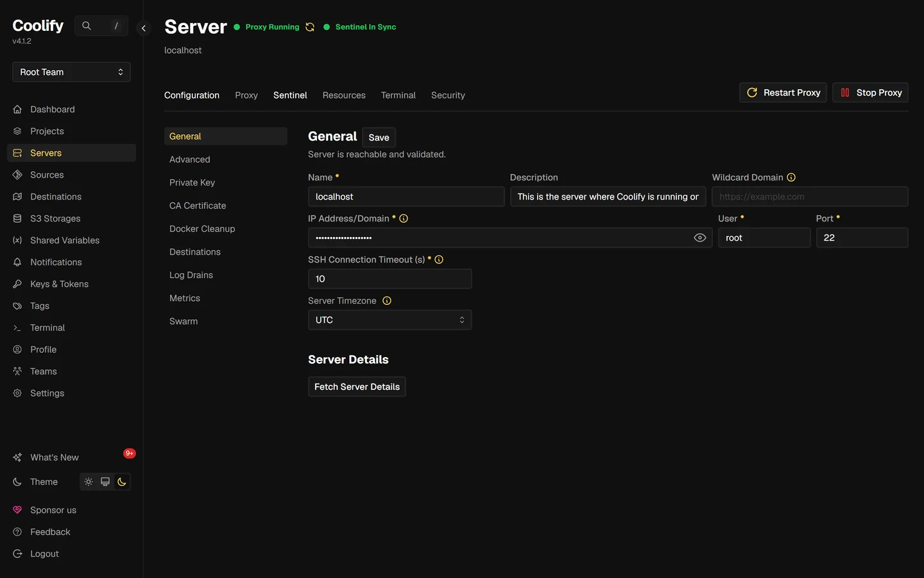Open S3 Storages from its database icon

tap(17, 218)
